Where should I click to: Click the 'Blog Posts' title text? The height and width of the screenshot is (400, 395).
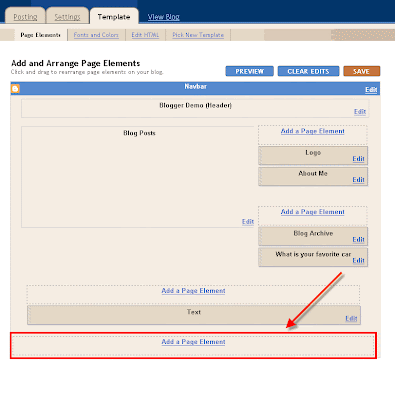point(139,133)
